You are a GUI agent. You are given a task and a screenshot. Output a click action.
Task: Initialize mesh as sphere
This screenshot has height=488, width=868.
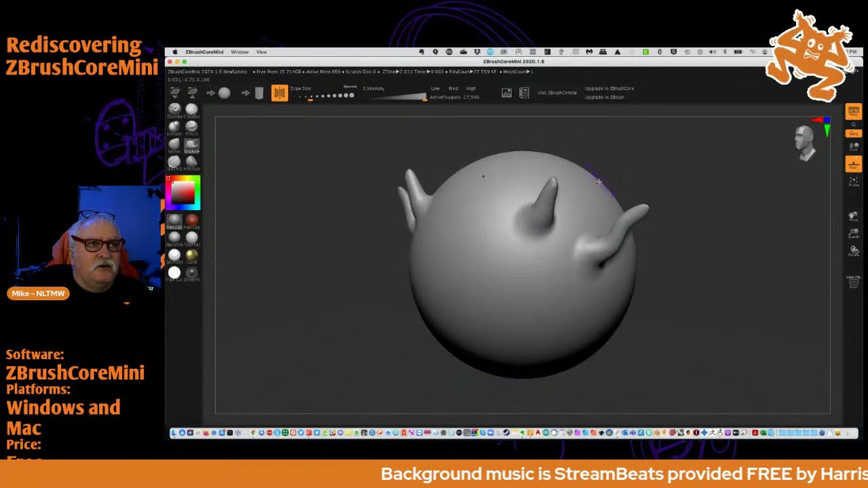[x=224, y=93]
